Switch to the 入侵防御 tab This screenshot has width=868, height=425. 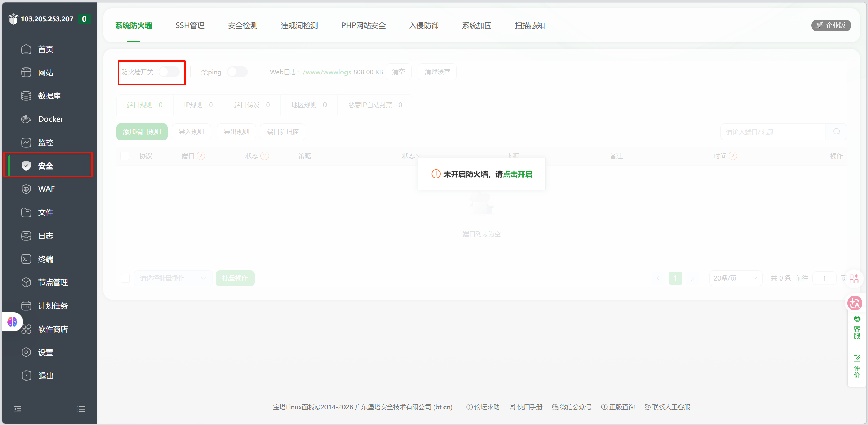click(424, 26)
